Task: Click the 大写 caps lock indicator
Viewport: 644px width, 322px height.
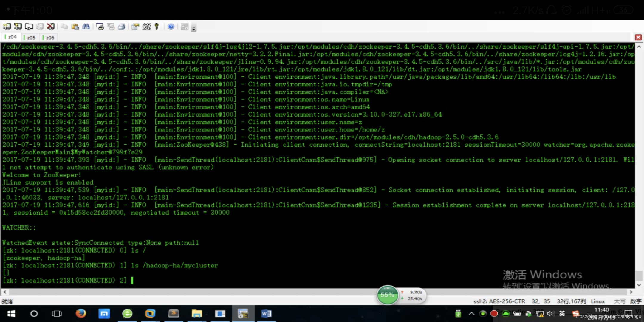Action: [620, 301]
